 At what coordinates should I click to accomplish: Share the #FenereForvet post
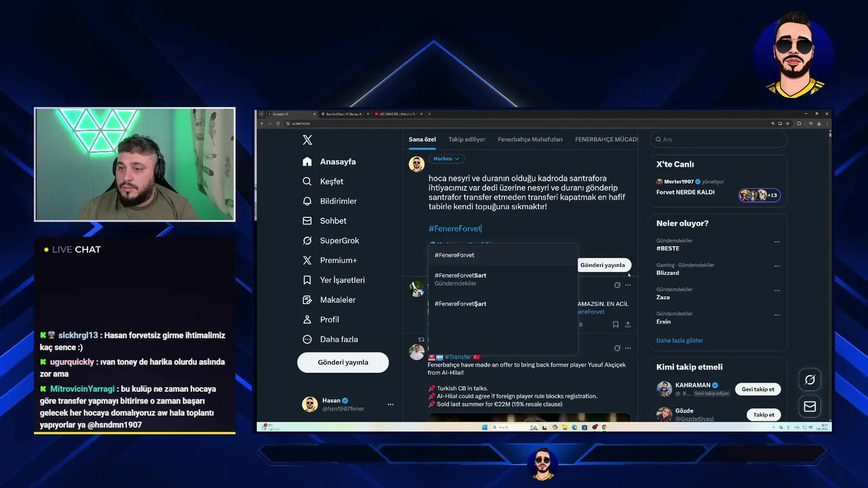[628, 325]
